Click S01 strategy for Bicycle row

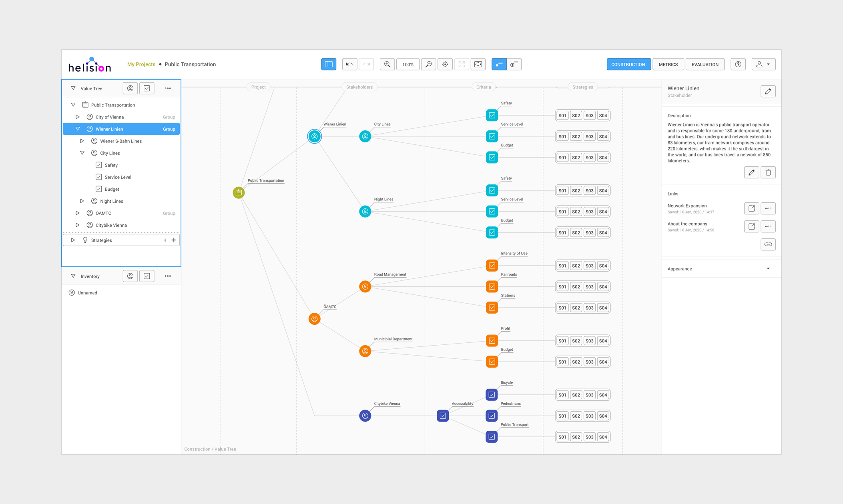pos(562,395)
